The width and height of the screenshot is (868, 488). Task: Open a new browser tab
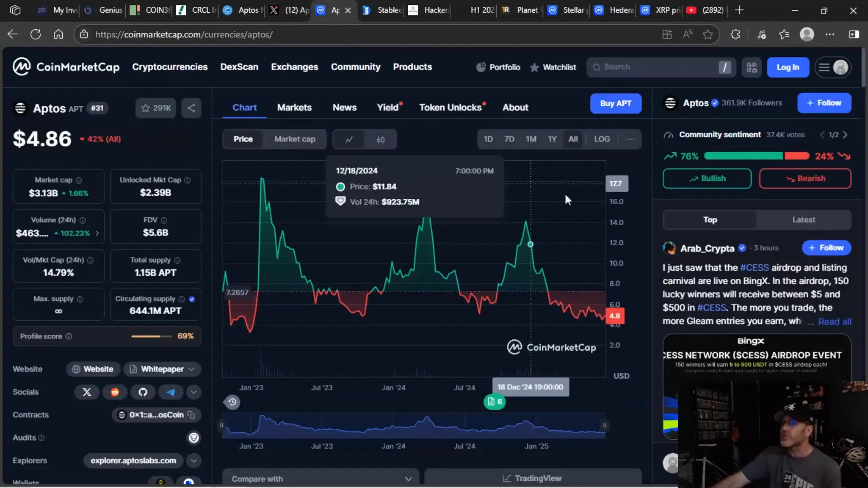[x=739, y=10]
